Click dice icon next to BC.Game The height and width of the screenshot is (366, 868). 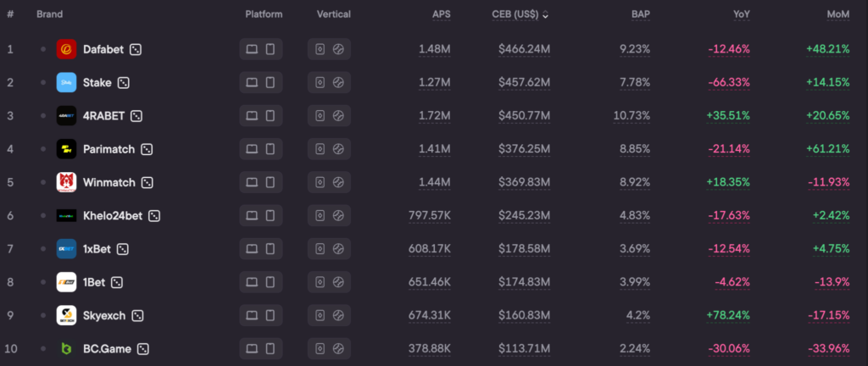[143, 349]
